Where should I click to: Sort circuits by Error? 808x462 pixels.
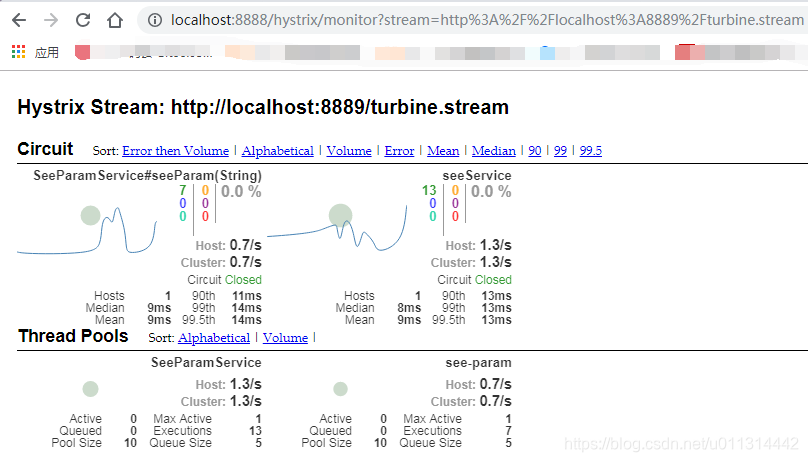click(x=399, y=151)
